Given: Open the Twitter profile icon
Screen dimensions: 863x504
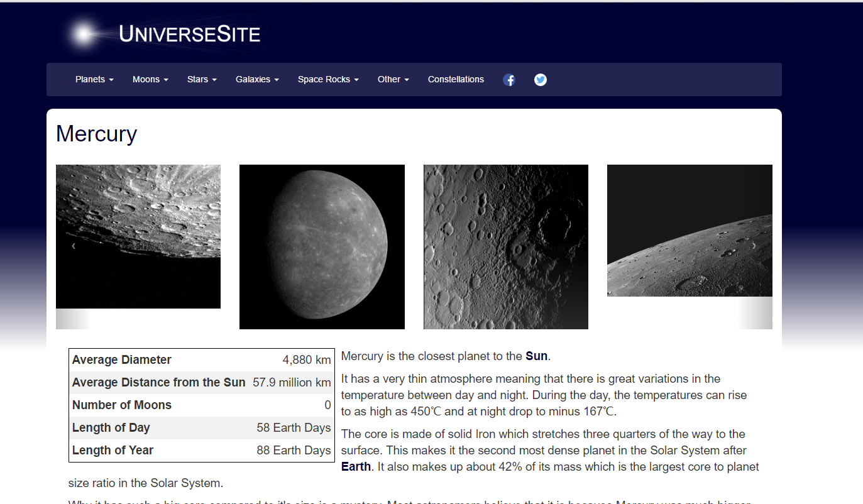Looking at the screenshot, I should click(541, 79).
